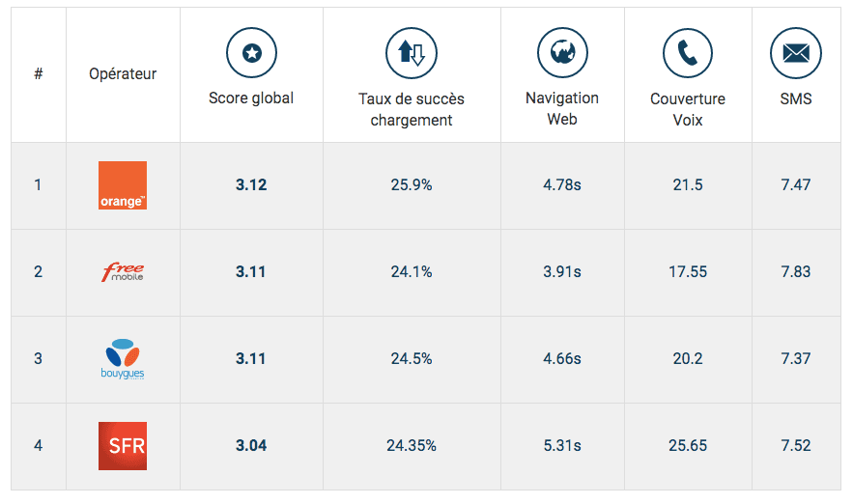Image resolution: width=853 pixels, height=504 pixels.
Task: Click the globe Navigation Web icon
Action: (x=562, y=53)
